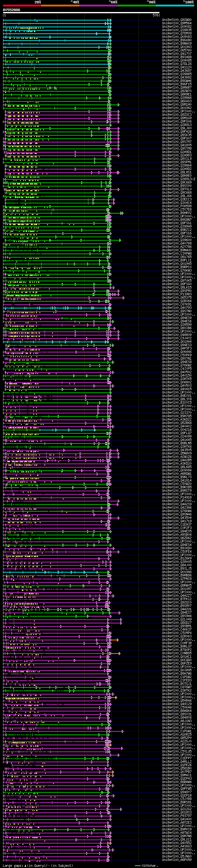Select the UniRef100_Q7DMV8 label

(x=177, y=33)
